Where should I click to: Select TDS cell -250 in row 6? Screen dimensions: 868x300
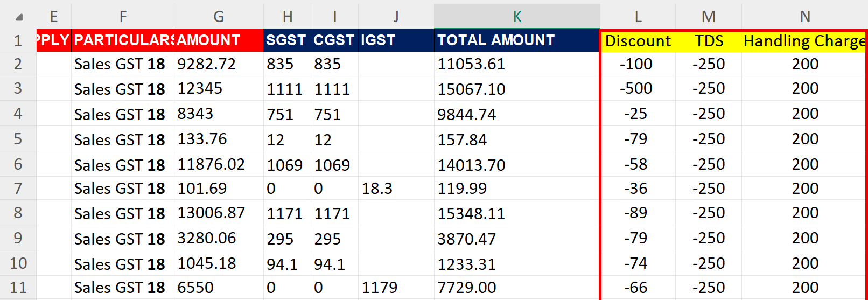709,164
